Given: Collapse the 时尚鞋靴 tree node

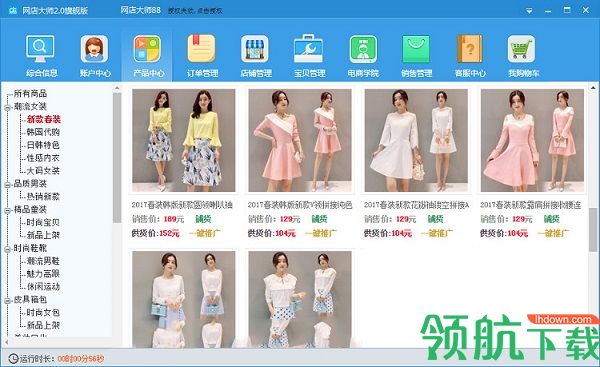Looking at the screenshot, I should point(7,249).
